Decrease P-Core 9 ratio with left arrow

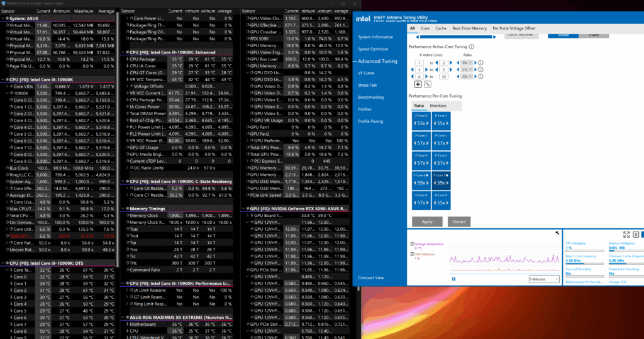click(435, 203)
